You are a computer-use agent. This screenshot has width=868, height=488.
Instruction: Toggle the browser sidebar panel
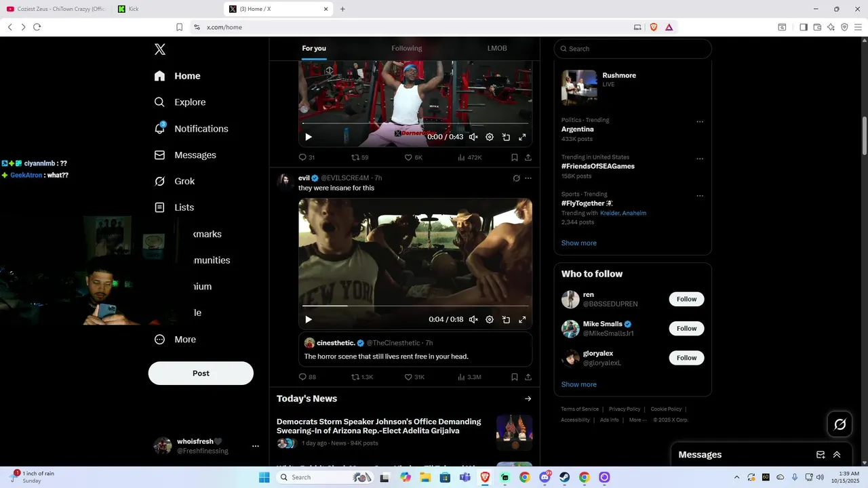pyautogui.click(x=804, y=27)
